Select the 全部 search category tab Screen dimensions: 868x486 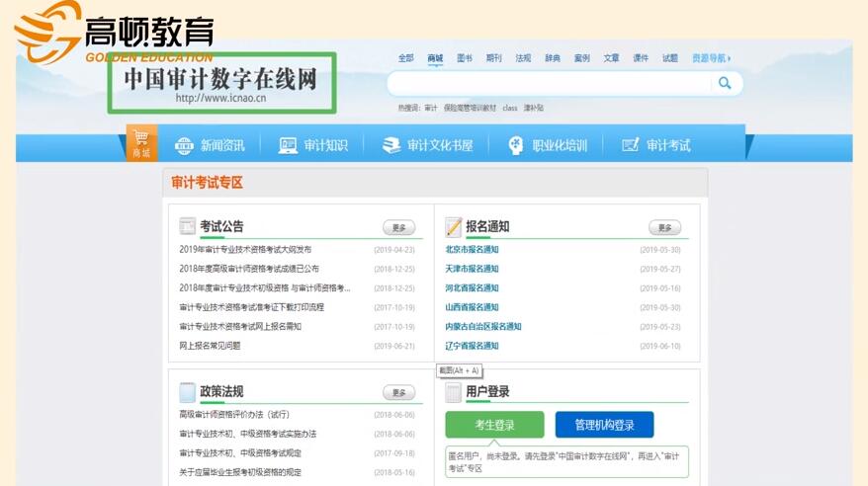405,58
